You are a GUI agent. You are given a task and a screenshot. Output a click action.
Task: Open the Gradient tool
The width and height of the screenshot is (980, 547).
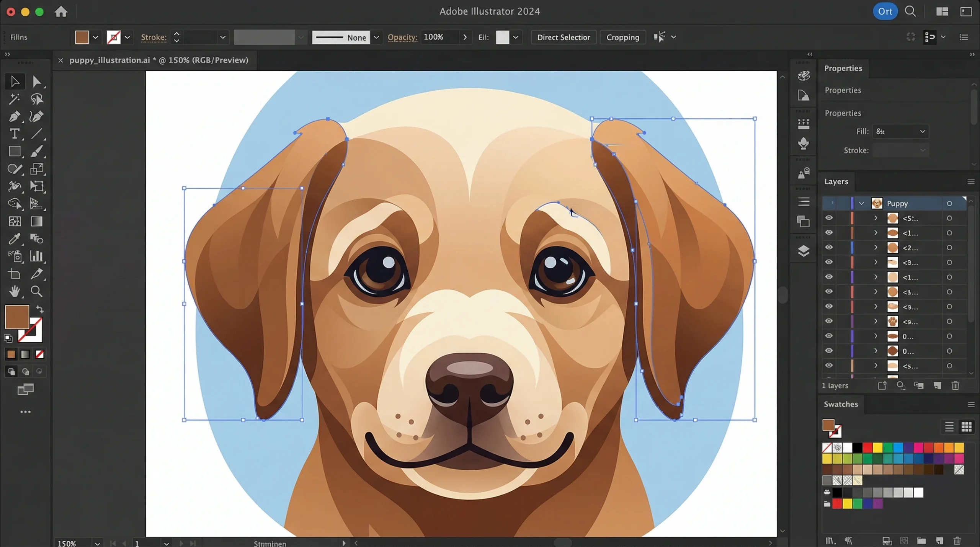pyautogui.click(x=37, y=221)
